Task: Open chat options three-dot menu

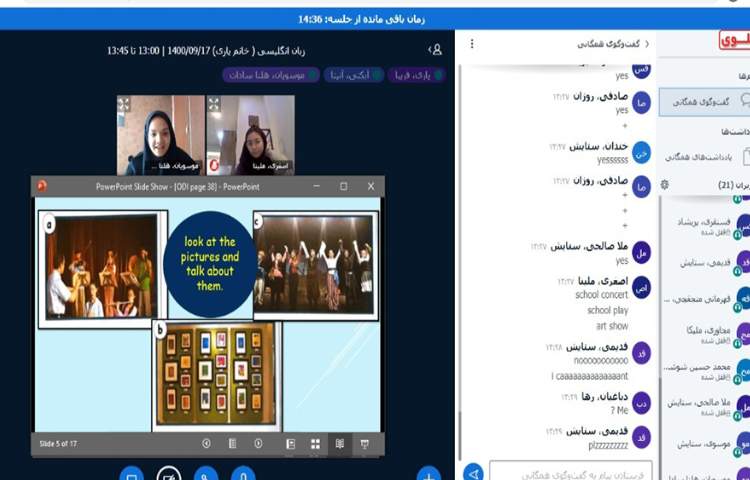Action: click(472, 44)
